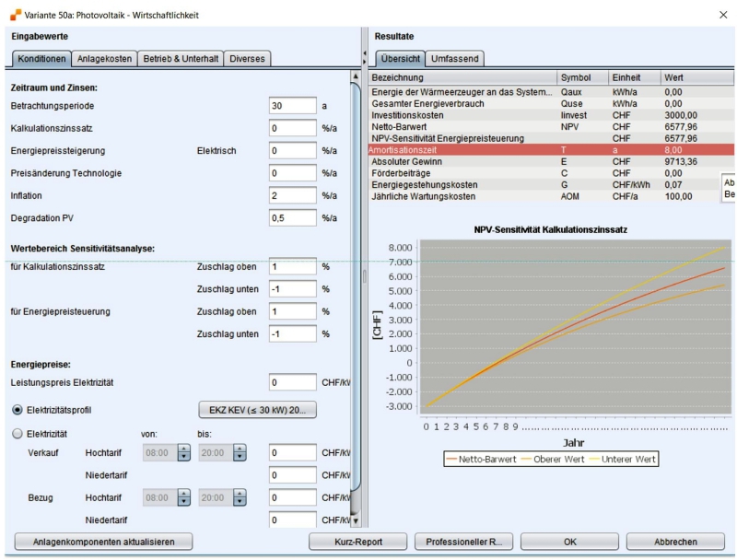The image size is (737, 560).
Task: Select the Jährliche Wartungskosten row
Action: (x=551, y=196)
